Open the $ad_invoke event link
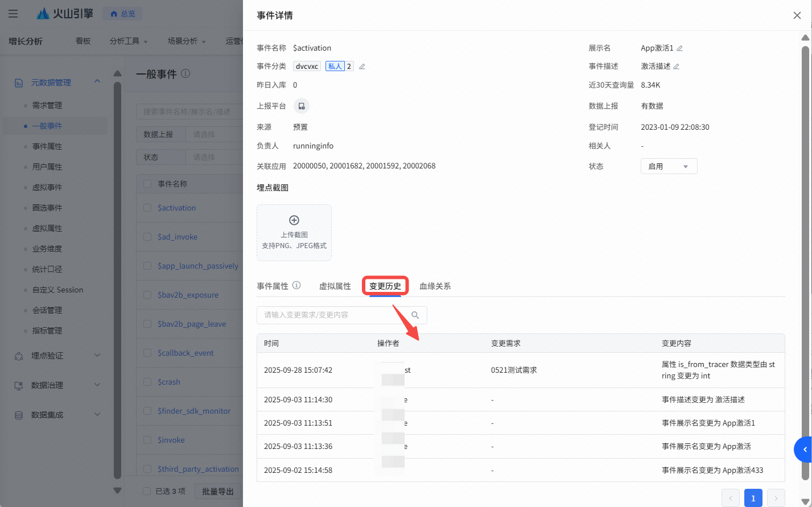812x507 pixels. (x=178, y=237)
